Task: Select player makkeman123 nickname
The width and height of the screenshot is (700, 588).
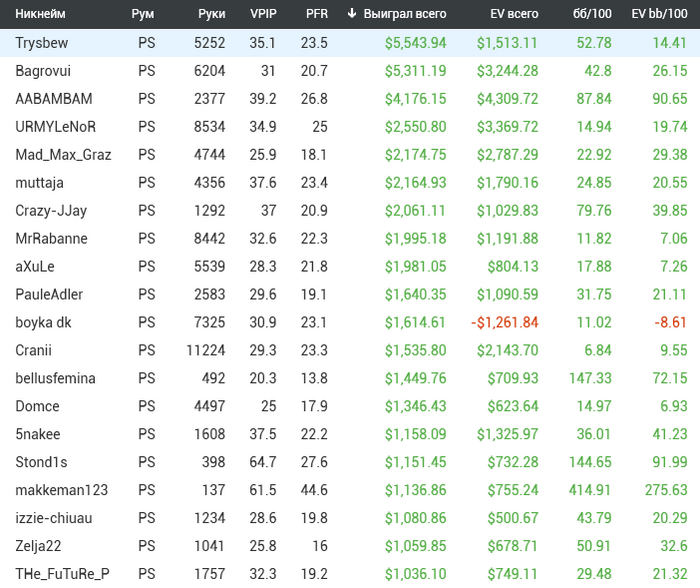Action: pyautogui.click(x=62, y=490)
